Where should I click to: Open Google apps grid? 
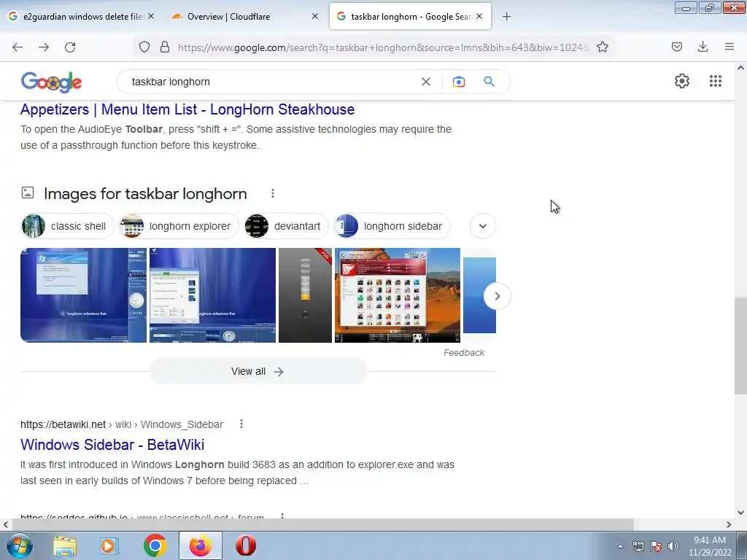[716, 81]
